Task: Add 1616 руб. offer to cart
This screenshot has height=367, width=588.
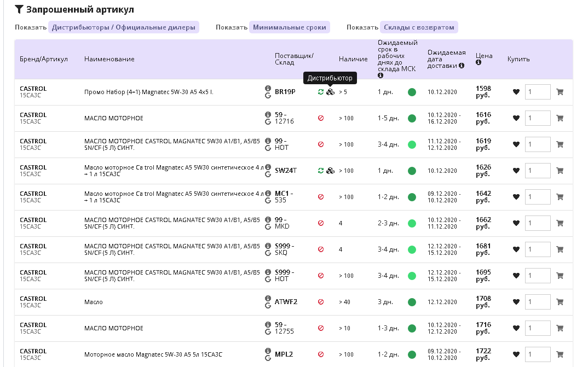Action: click(x=560, y=118)
